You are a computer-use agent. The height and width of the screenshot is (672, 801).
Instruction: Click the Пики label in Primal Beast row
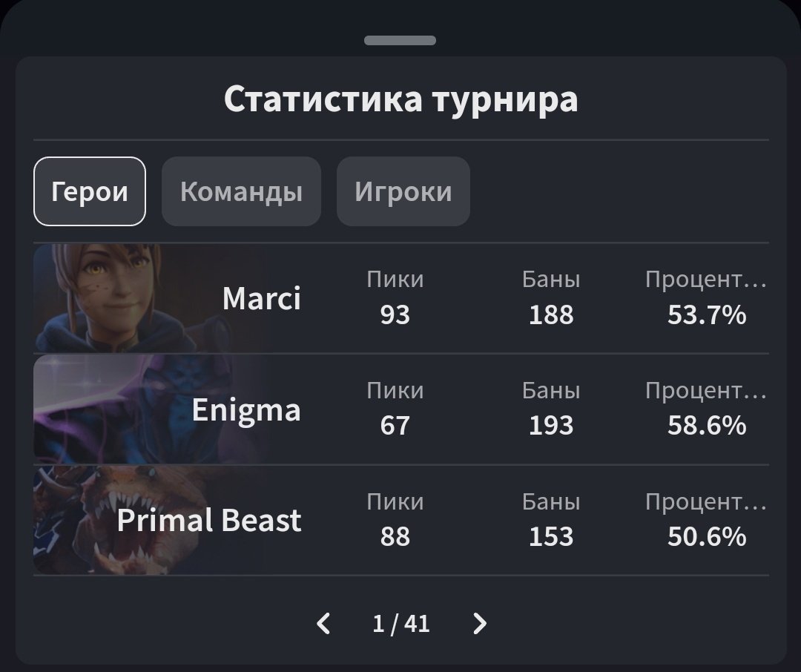395,501
